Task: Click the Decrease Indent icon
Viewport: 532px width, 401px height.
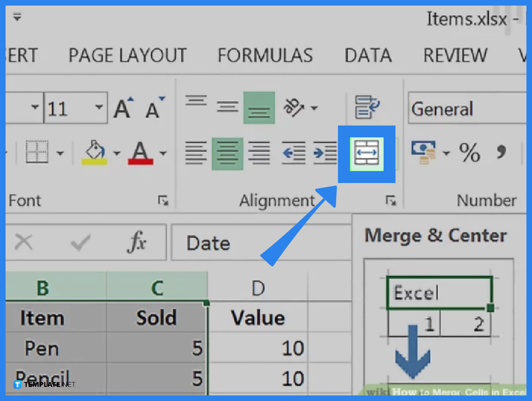Action: 293,152
